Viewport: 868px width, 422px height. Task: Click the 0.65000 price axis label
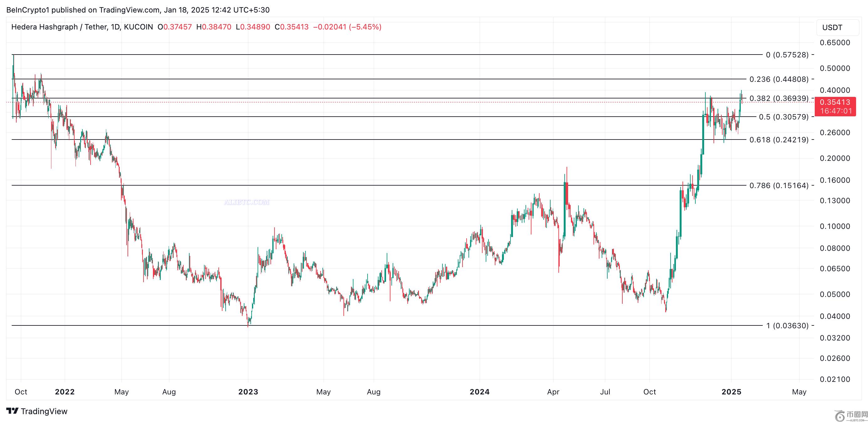click(x=835, y=42)
